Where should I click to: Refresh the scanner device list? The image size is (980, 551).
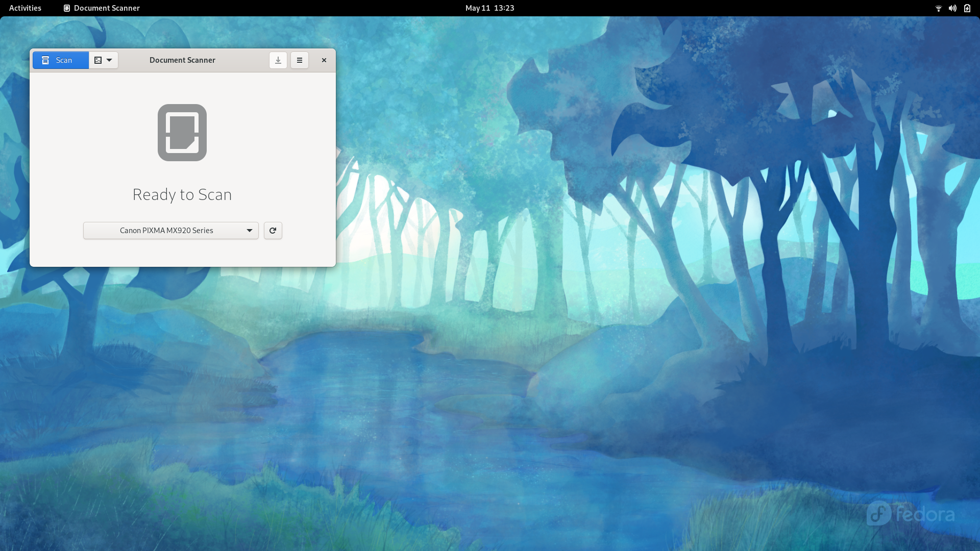tap(273, 231)
